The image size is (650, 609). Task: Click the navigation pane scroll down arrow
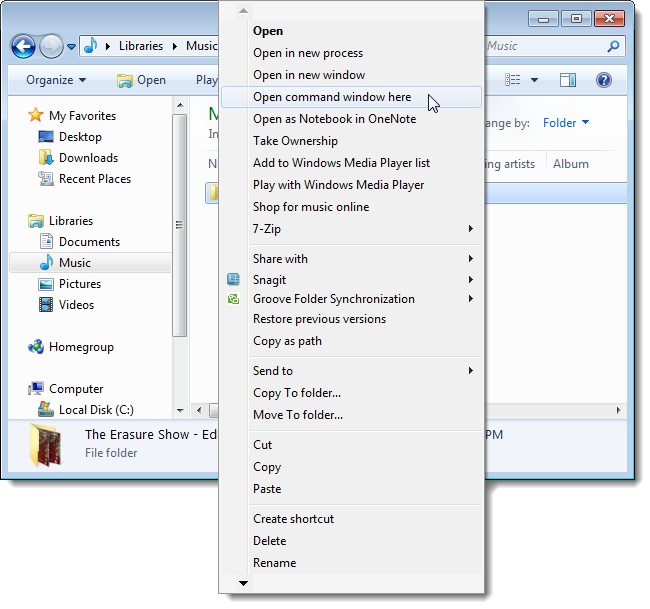(x=179, y=411)
